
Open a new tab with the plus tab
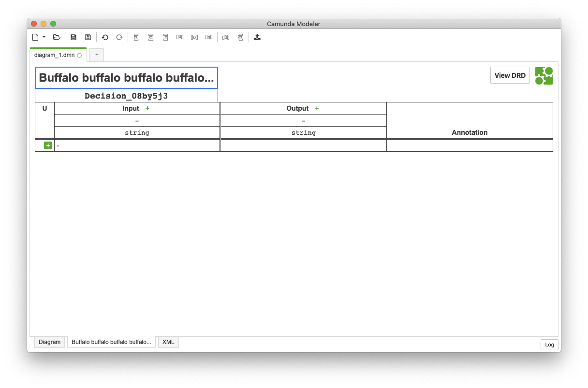click(96, 55)
